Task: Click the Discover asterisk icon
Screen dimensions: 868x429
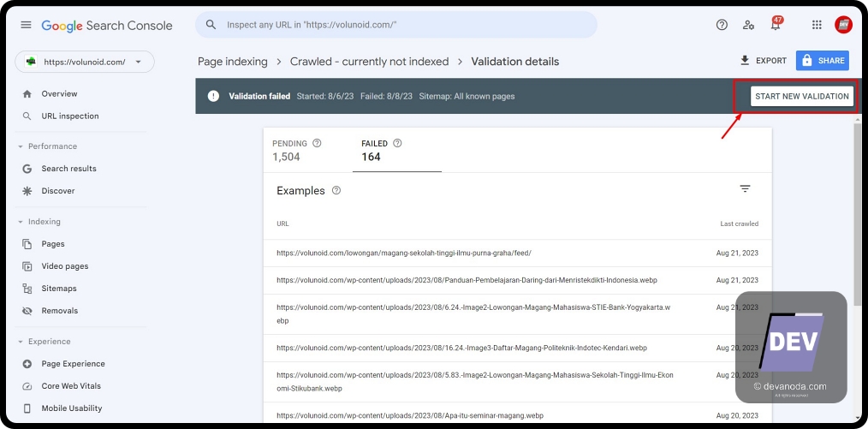Action: [27, 191]
